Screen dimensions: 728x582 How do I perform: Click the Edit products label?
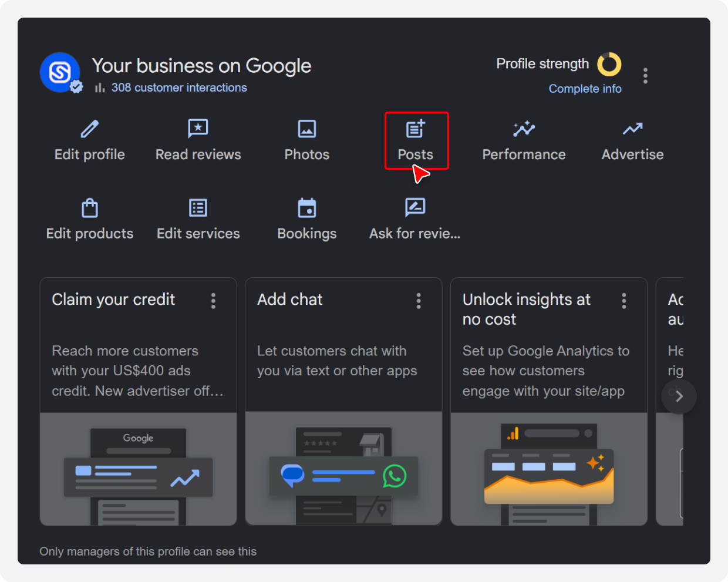(x=90, y=234)
